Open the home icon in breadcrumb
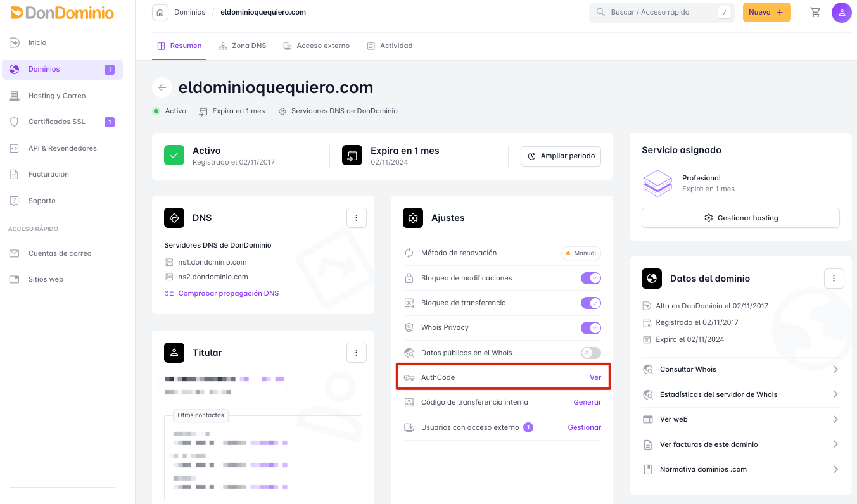Viewport: 857px width, 504px height. (160, 12)
